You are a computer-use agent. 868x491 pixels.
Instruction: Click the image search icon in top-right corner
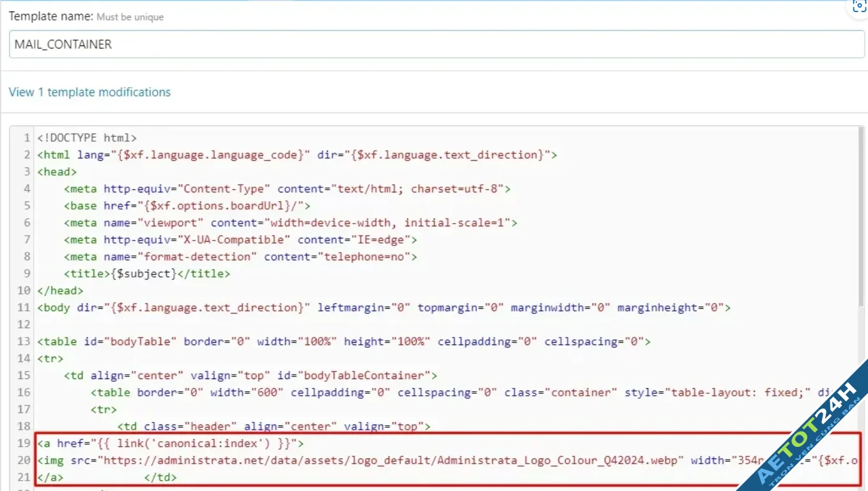coord(859,5)
